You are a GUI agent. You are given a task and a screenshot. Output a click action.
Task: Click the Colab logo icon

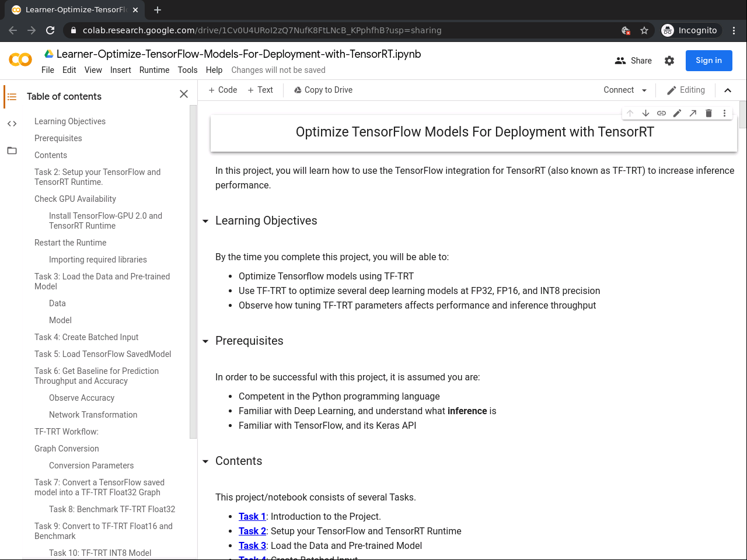coord(20,60)
